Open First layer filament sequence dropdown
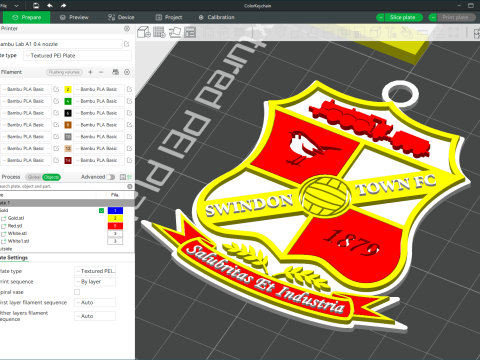 tap(95, 303)
